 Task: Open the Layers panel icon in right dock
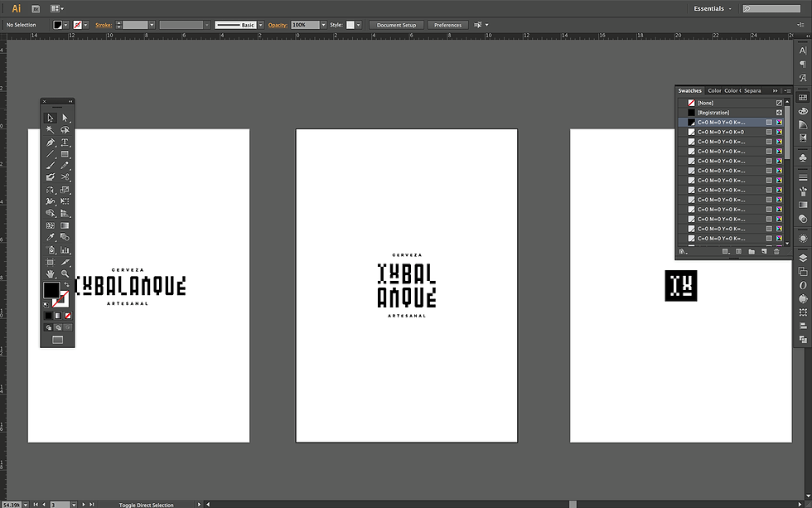803,258
